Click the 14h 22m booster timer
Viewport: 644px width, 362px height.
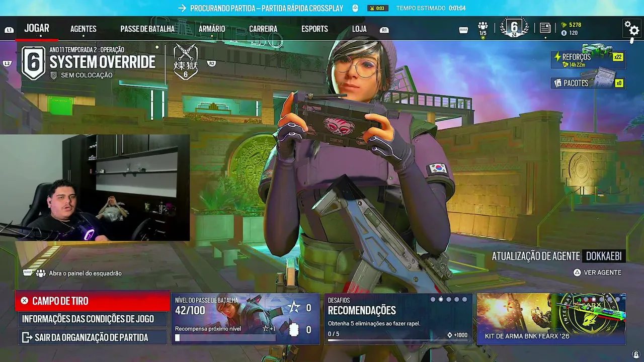click(x=577, y=65)
